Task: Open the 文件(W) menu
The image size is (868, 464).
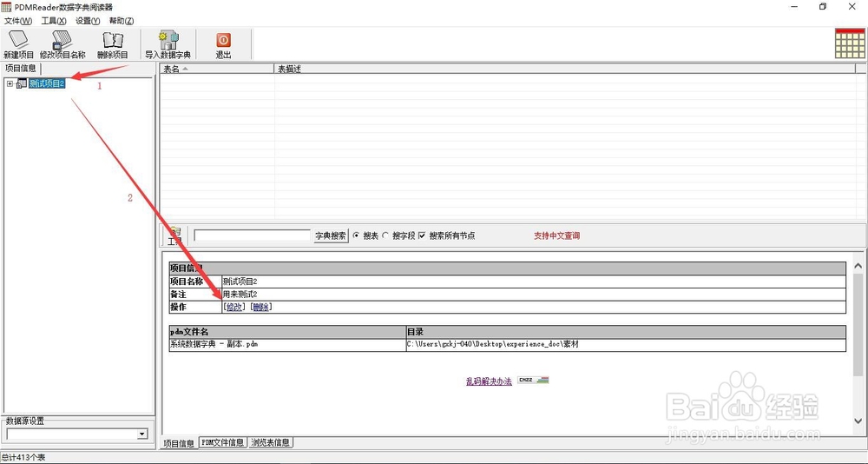Action: point(18,21)
